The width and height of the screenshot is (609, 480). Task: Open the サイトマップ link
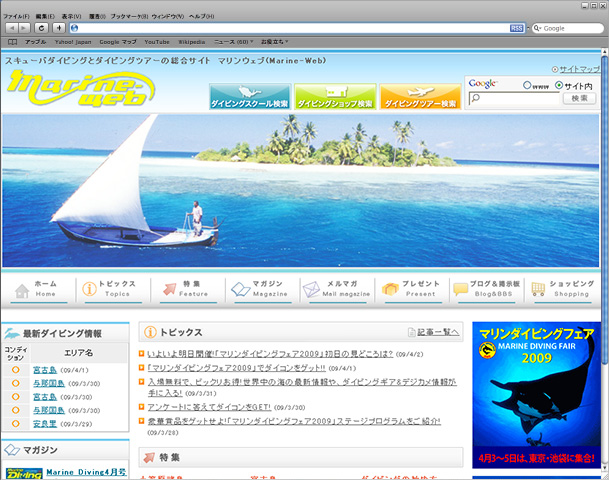[x=579, y=70]
